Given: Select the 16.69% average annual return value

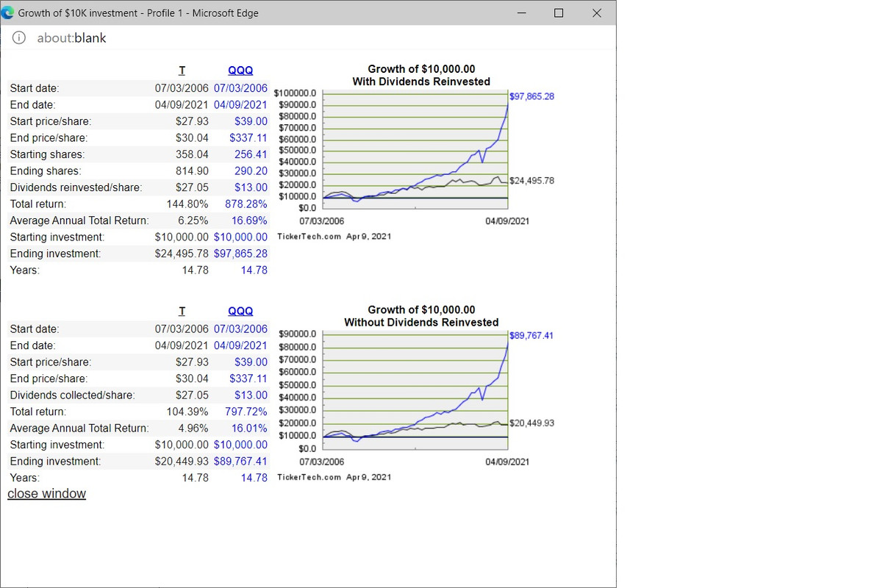Looking at the screenshot, I should point(249,220).
